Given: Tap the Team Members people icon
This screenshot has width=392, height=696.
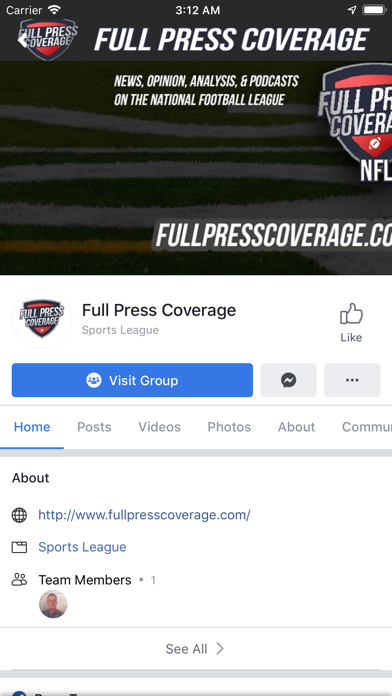Looking at the screenshot, I should coord(19,579).
